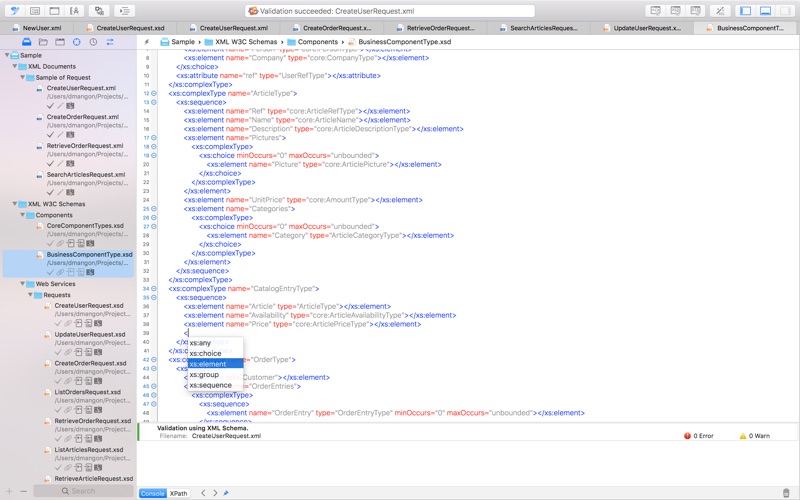The height and width of the screenshot is (500, 800).
Task: Toggle the left sidebar panel visibility
Action: coord(745,10)
